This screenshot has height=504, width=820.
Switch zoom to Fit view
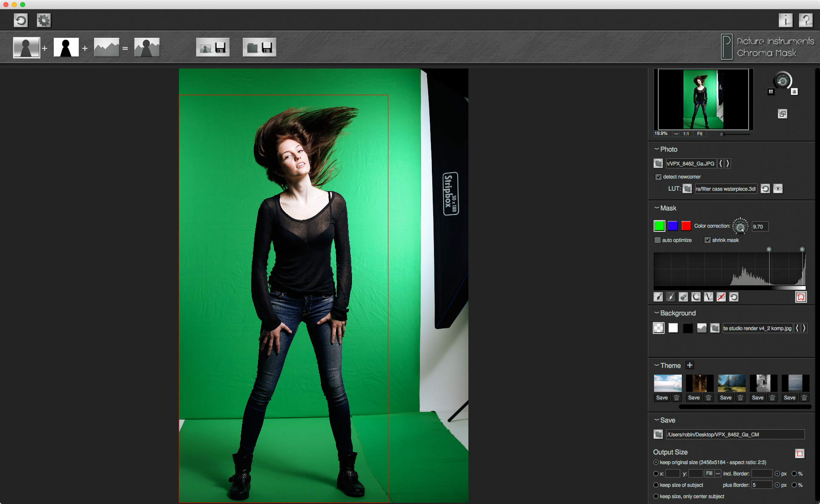point(700,134)
